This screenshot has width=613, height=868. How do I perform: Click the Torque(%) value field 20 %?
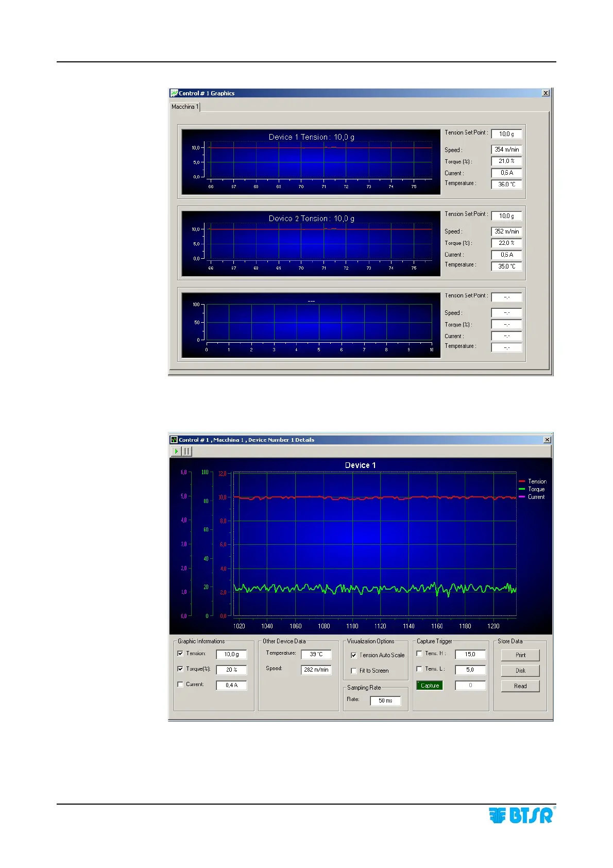231,670
